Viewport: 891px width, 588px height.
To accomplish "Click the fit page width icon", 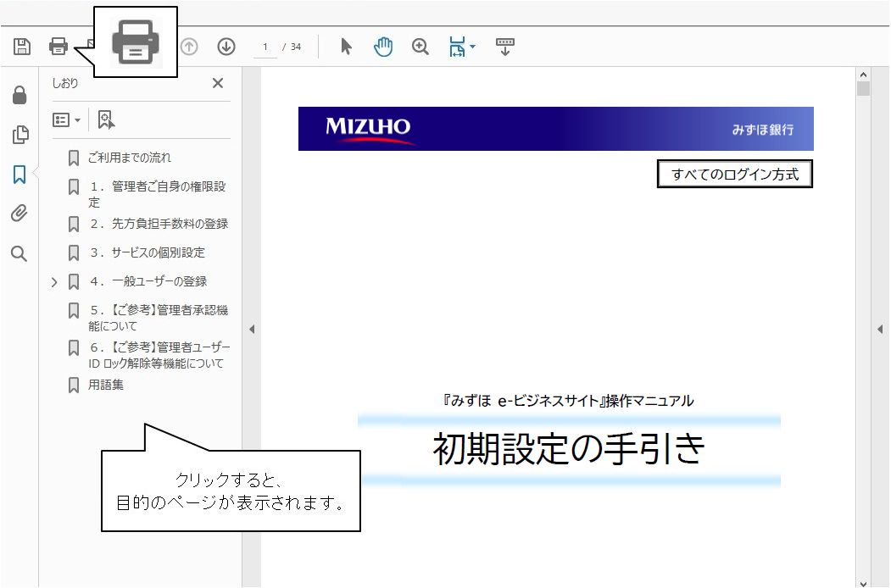I will pos(457,47).
